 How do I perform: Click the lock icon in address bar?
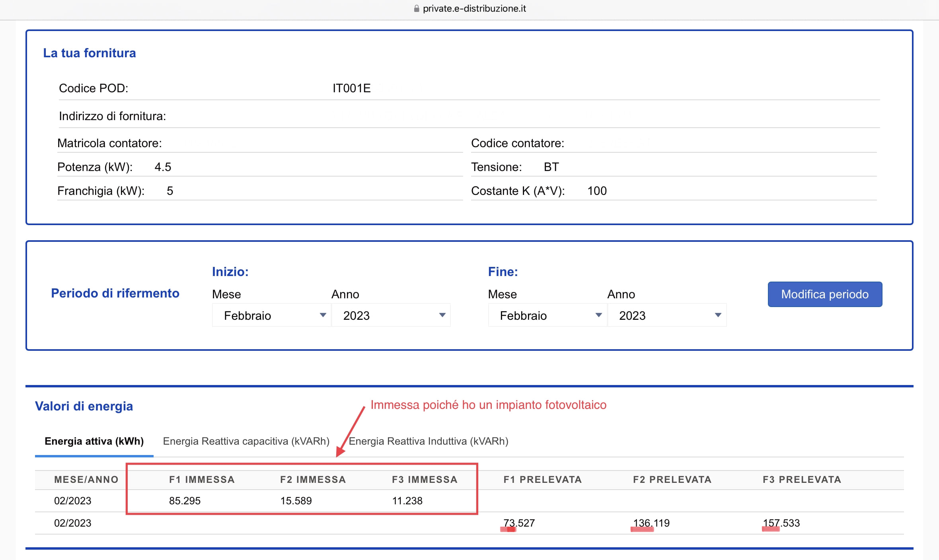click(417, 9)
